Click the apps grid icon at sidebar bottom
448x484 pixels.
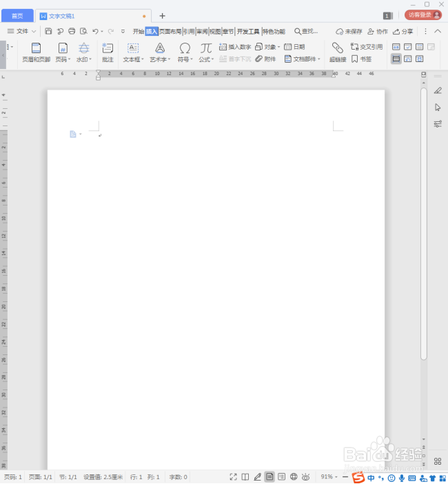point(438,461)
